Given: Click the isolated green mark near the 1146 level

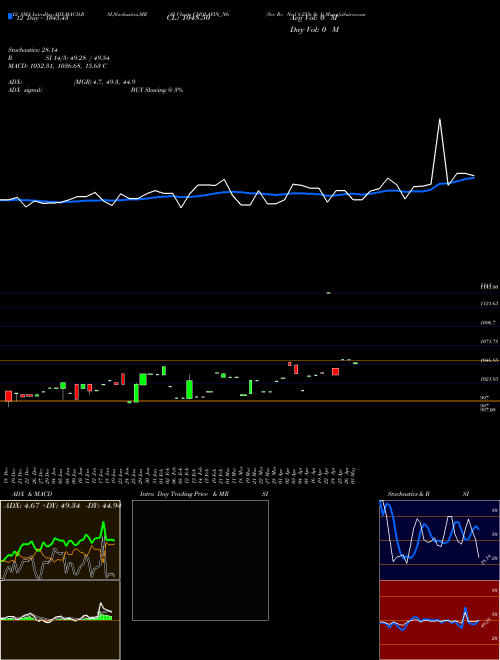Looking at the screenshot, I should click(329, 293).
